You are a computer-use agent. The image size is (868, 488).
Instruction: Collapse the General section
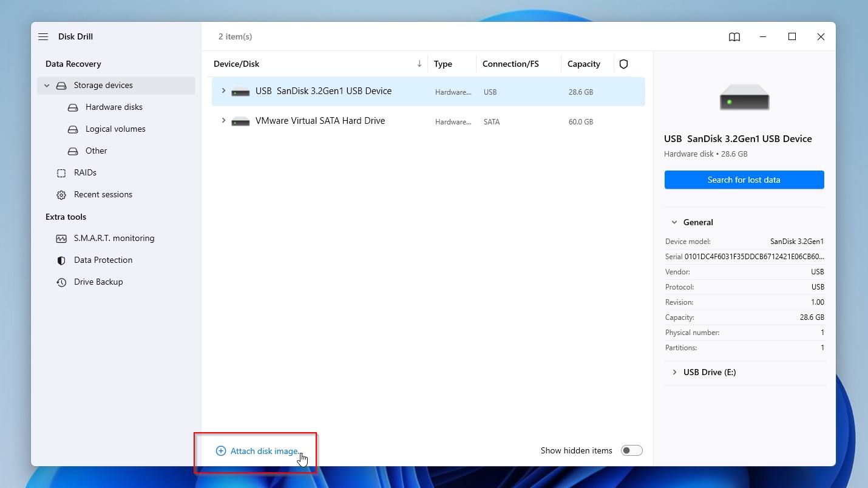[674, 222]
